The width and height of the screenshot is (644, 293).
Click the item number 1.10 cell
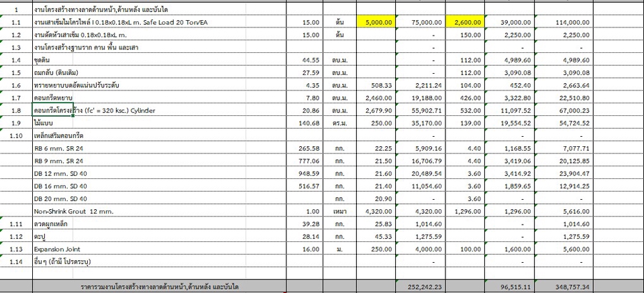(x=15, y=135)
